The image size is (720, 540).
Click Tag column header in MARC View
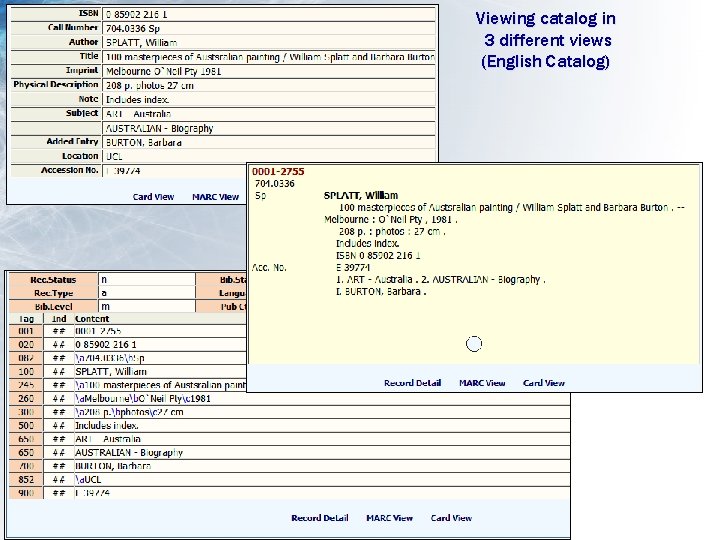[26, 319]
